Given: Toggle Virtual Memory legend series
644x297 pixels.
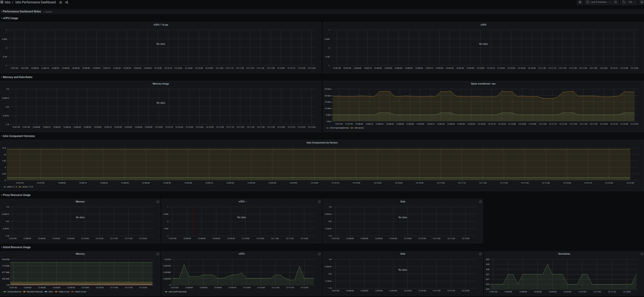Looking at the screenshot, I should (14, 292).
